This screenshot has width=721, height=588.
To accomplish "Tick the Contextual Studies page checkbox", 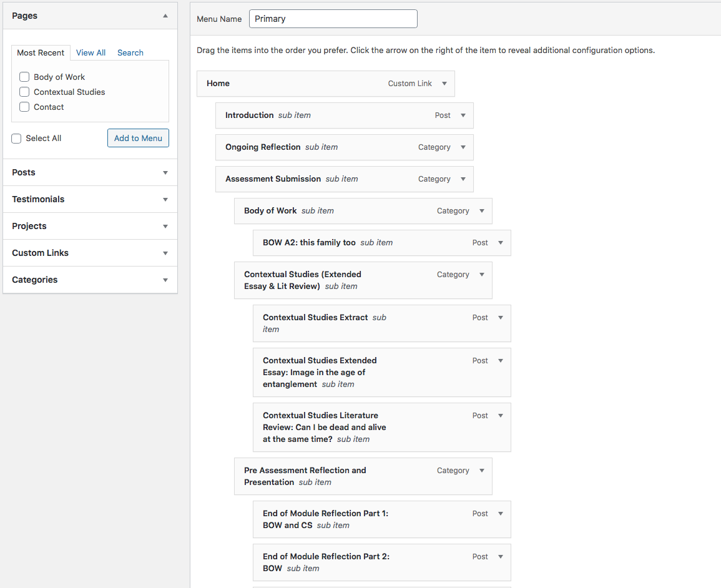I will (x=24, y=92).
